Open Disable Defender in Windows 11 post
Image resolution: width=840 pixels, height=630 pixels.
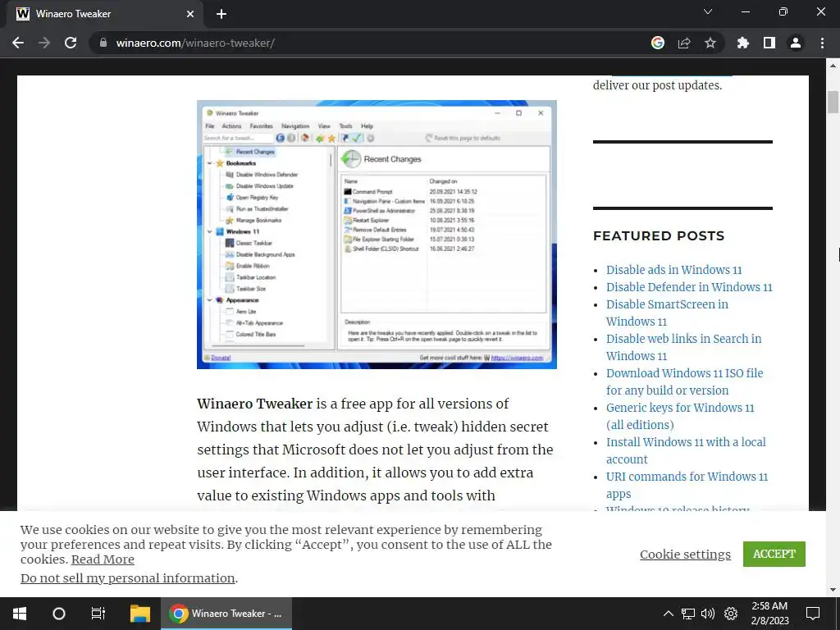689,286
